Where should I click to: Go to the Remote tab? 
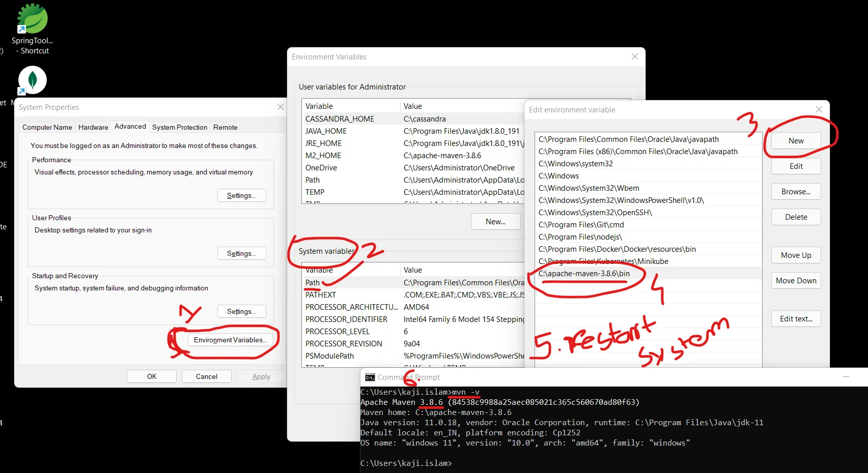pos(226,127)
